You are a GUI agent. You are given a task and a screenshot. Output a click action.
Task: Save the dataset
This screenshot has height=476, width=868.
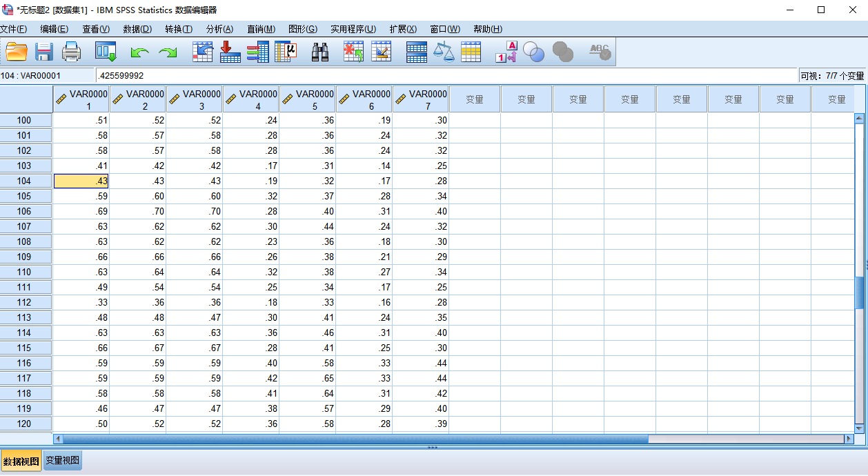click(44, 51)
